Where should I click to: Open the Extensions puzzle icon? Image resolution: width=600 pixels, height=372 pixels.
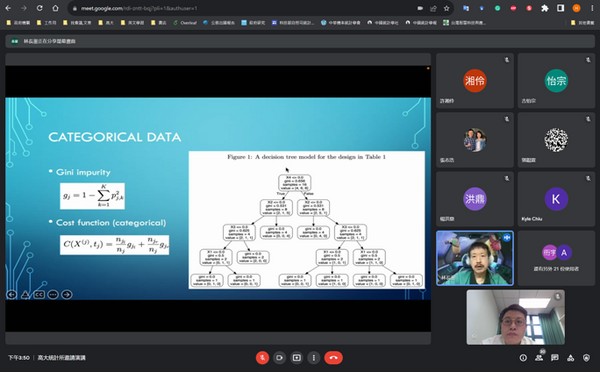click(x=545, y=8)
